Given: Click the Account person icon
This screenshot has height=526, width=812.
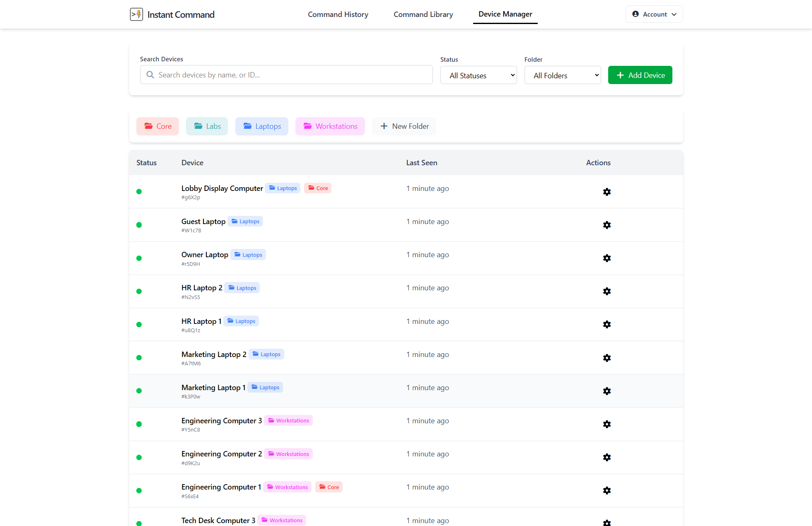Looking at the screenshot, I should click(635, 14).
